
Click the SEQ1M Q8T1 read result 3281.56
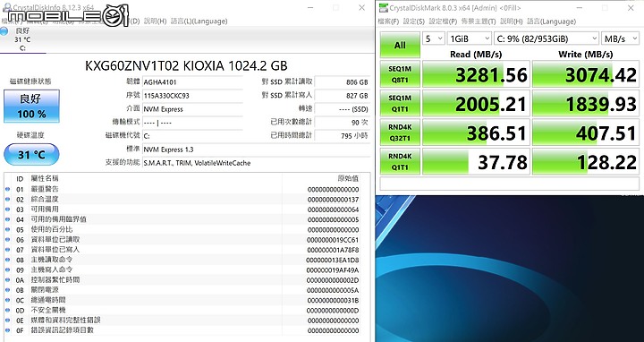coord(476,74)
